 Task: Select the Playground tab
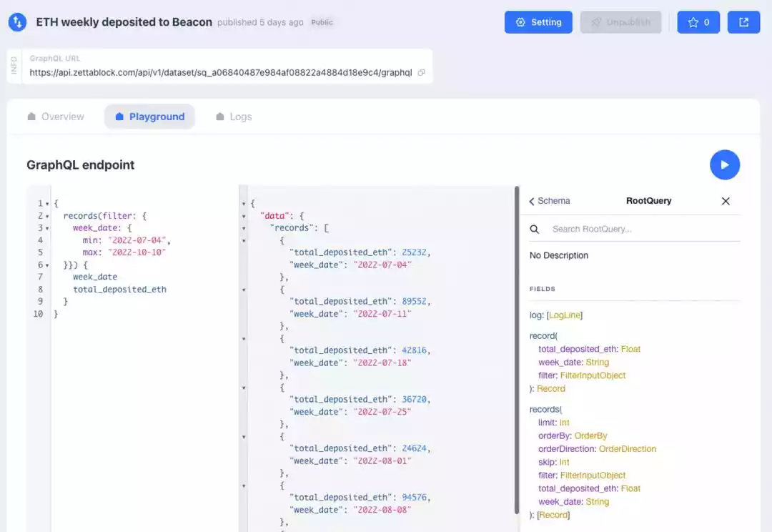coord(149,117)
